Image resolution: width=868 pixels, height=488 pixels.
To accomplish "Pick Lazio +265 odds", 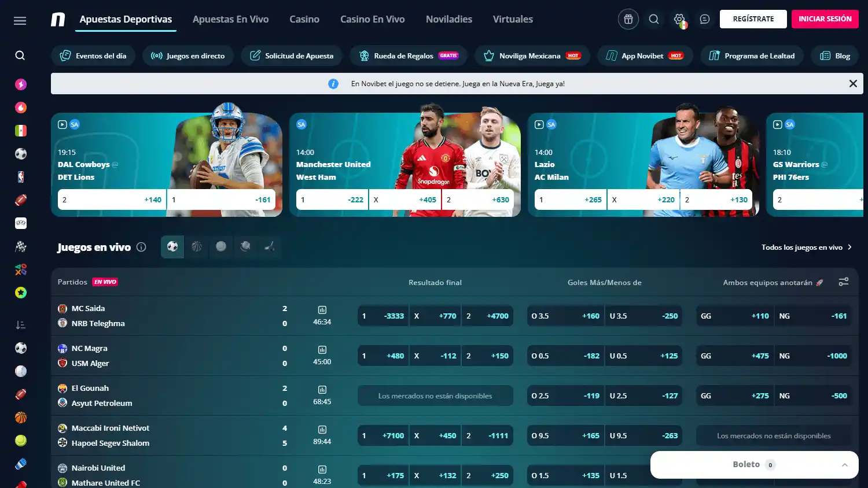I will pos(571,199).
